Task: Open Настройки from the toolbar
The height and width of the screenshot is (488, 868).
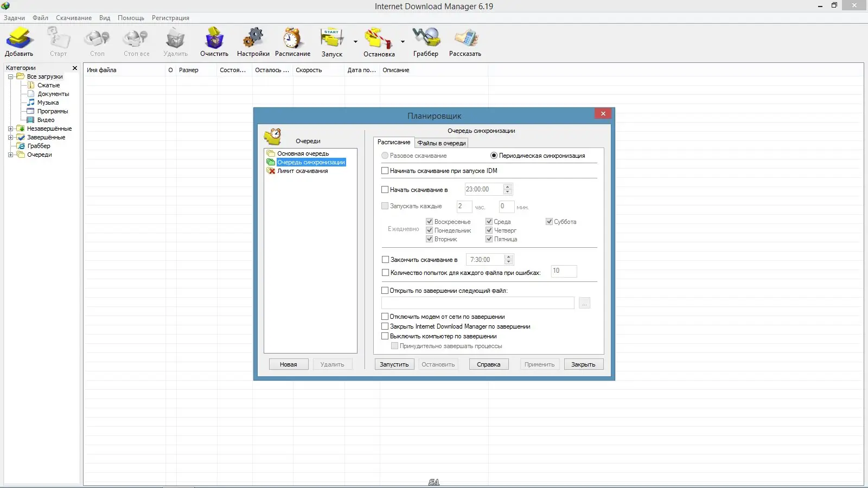Action: tap(253, 42)
